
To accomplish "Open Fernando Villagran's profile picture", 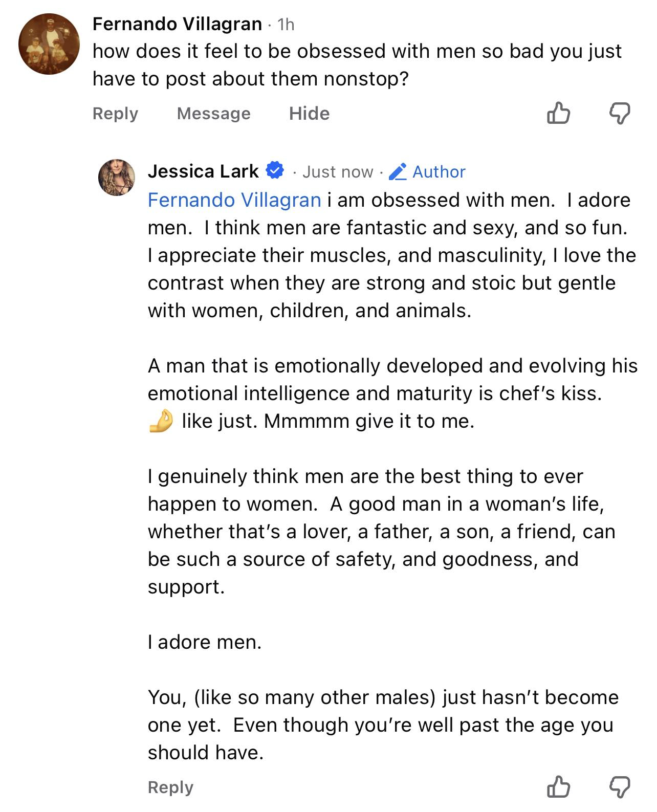I will point(49,44).
